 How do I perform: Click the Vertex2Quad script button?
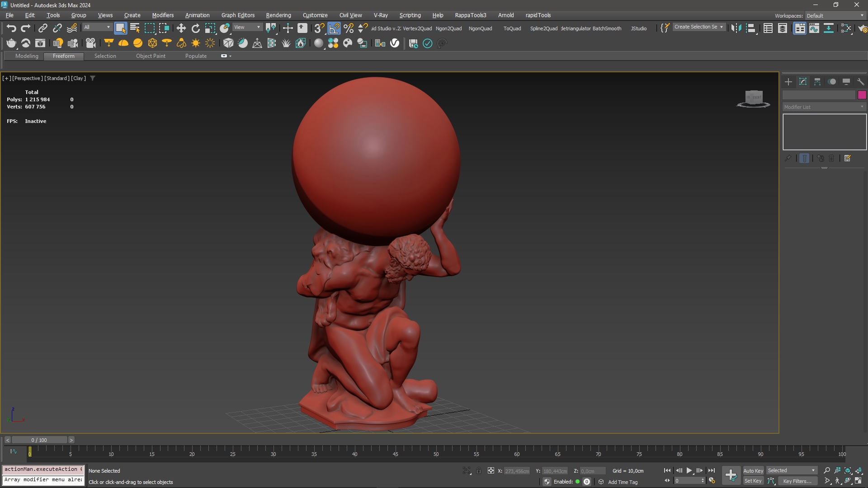[x=417, y=28]
